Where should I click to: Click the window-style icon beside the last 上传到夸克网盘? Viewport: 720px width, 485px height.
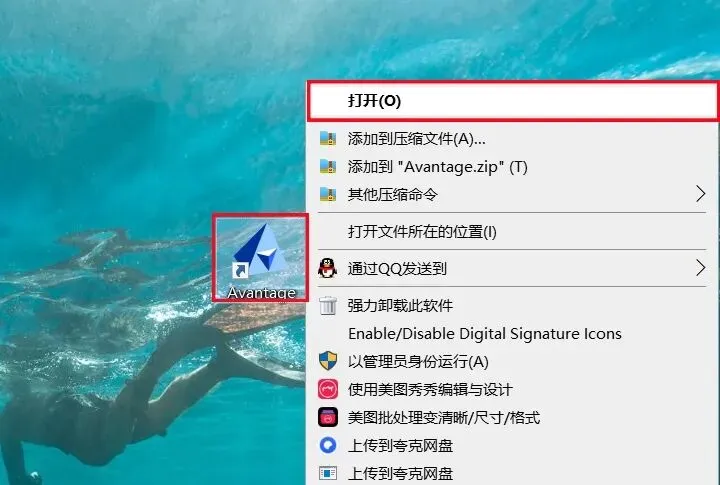[x=328, y=473]
